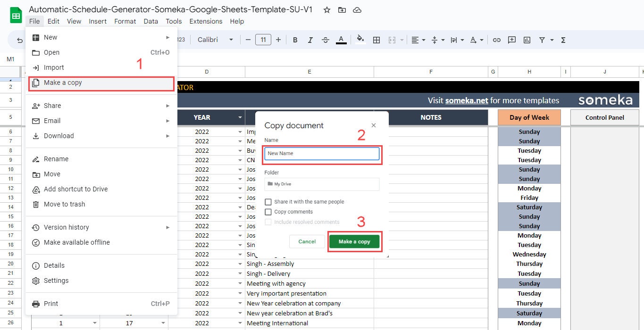Image resolution: width=644 pixels, height=330 pixels.
Task: Select the Borders icon in the toolbar
Action: [x=376, y=40]
